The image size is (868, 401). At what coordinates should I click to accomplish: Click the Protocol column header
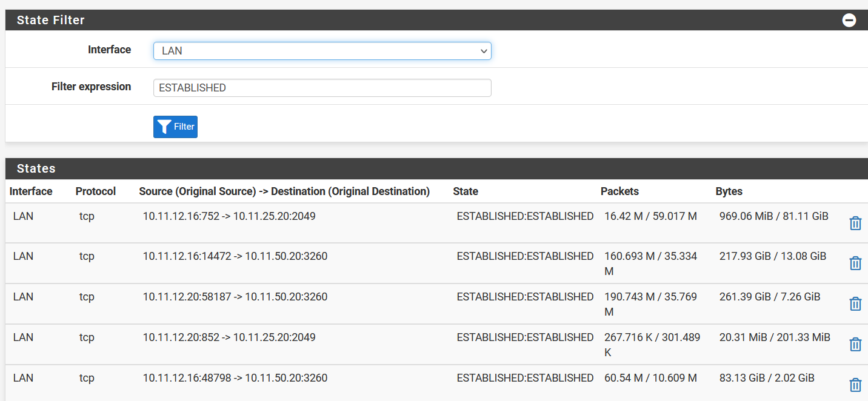tap(95, 191)
